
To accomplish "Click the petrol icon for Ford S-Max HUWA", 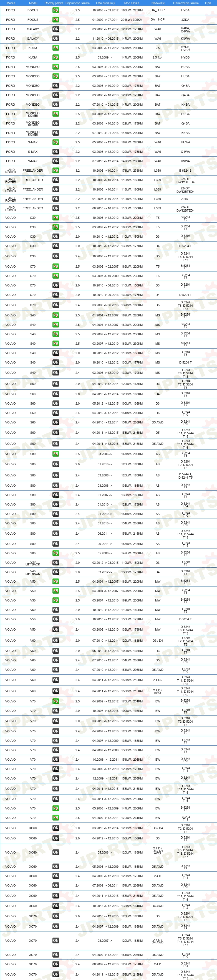I will (55, 142).
